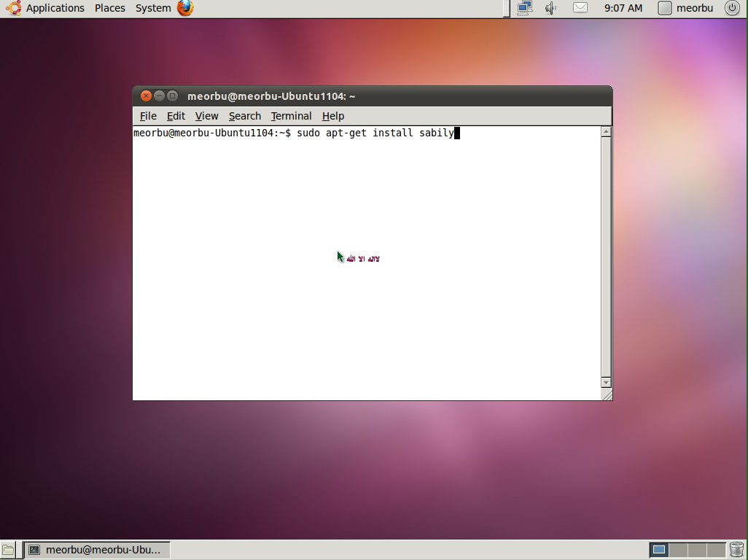Screen dimensions: 748x560
Task: Select the second workspace in the switcher
Action: click(678, 549)
